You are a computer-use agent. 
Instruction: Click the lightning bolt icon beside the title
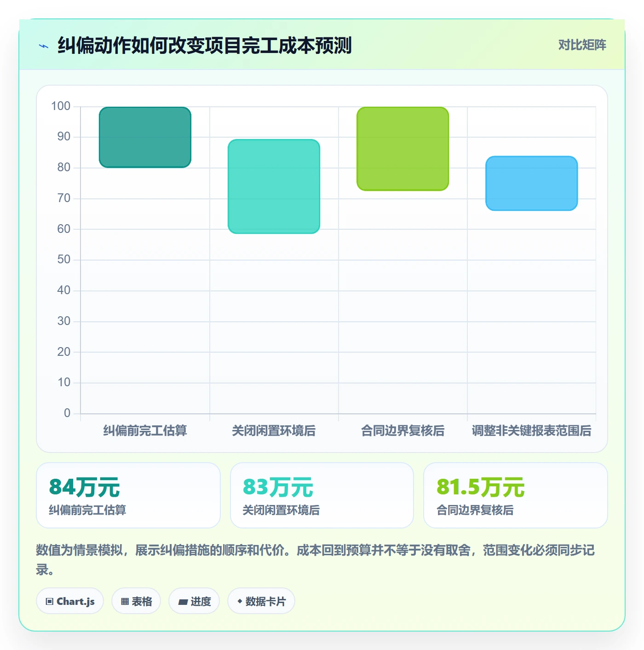tap(44, 46)
